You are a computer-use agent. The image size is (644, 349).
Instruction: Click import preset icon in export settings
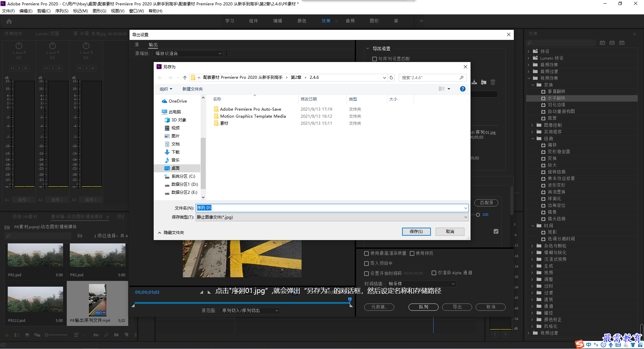484,82
